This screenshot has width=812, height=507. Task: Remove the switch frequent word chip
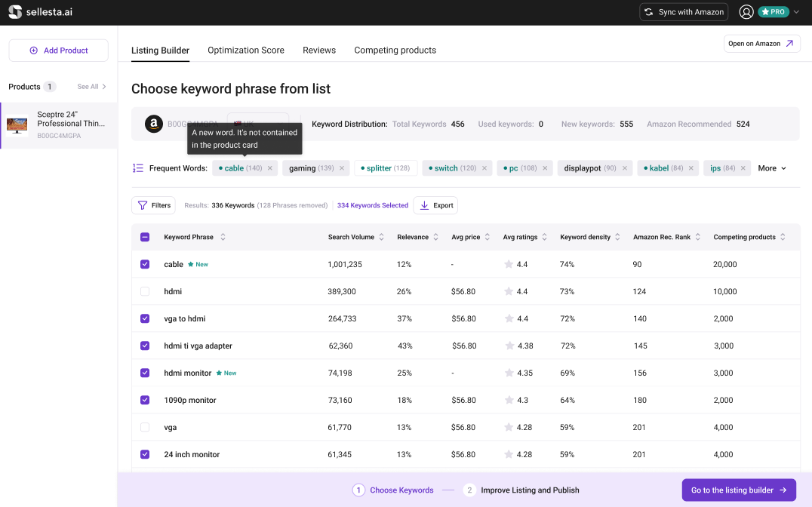tap(484, 168)
